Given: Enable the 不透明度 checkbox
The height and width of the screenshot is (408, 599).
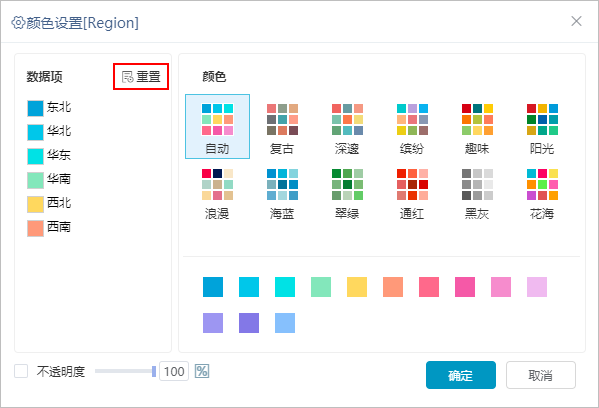Looking at the screenshot, I should (x=21, y=371).
